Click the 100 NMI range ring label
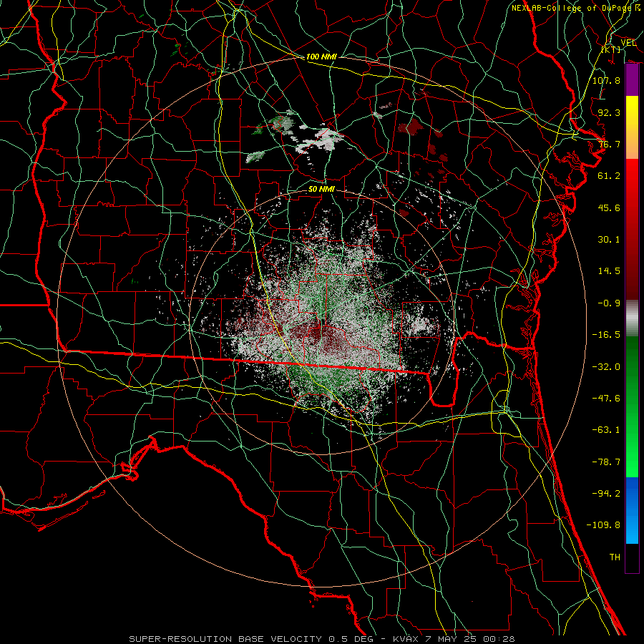The height and width of the screenshot is (644, 644). click(x=321, y=57)
